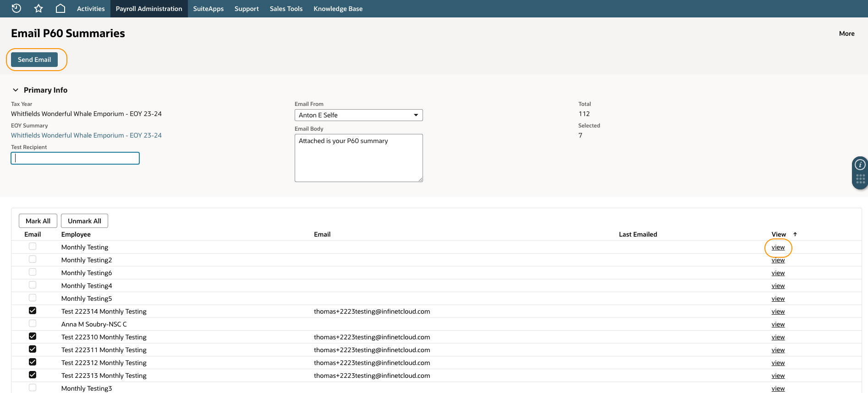Open the SuiteApps menu
Image resolution: width=868 pixels, height=393 pixels.
click(x=209, y=9)
